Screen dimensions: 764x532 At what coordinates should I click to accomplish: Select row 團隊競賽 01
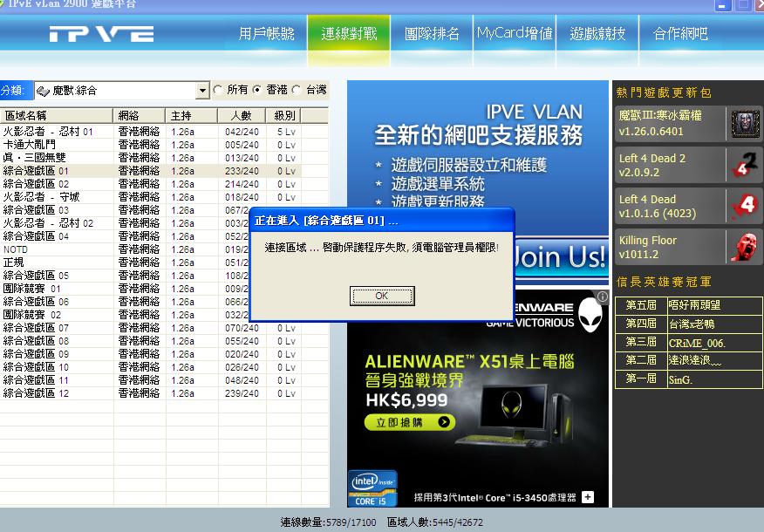[x=124, y=289]
